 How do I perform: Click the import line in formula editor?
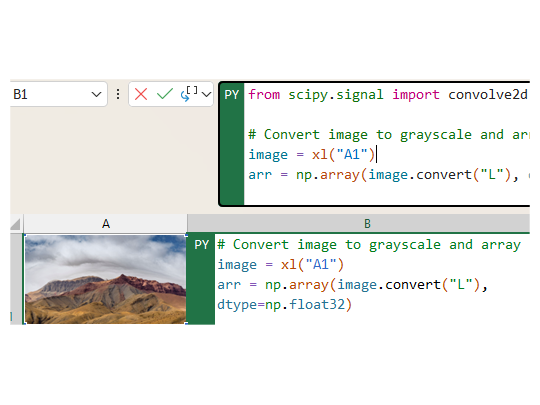click(x=388, y=94)
